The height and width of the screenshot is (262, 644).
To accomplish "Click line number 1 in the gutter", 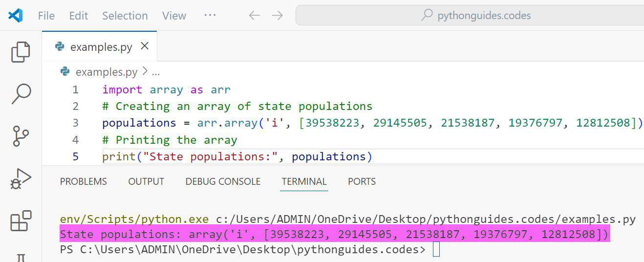I will click(75, 89).
